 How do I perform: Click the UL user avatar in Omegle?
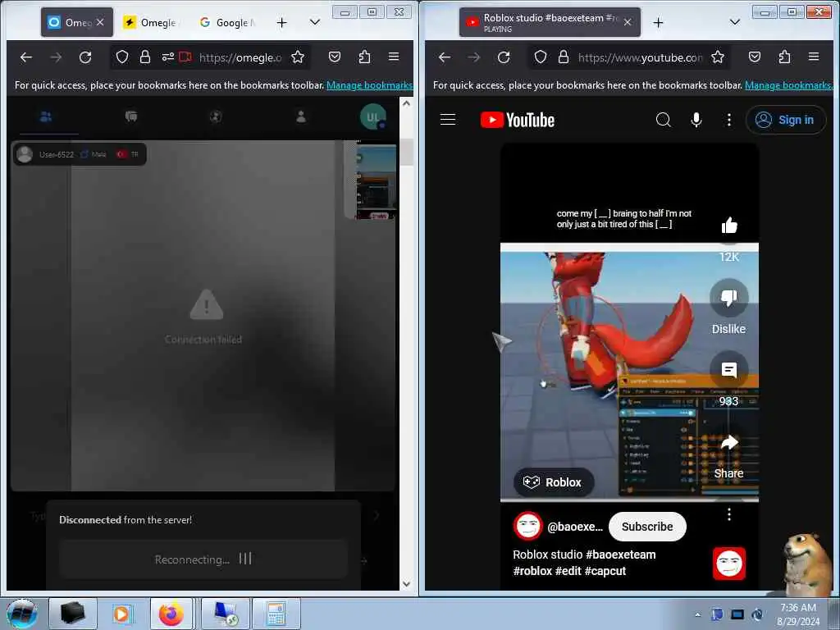pyautogui.click(x=373, y=116)
